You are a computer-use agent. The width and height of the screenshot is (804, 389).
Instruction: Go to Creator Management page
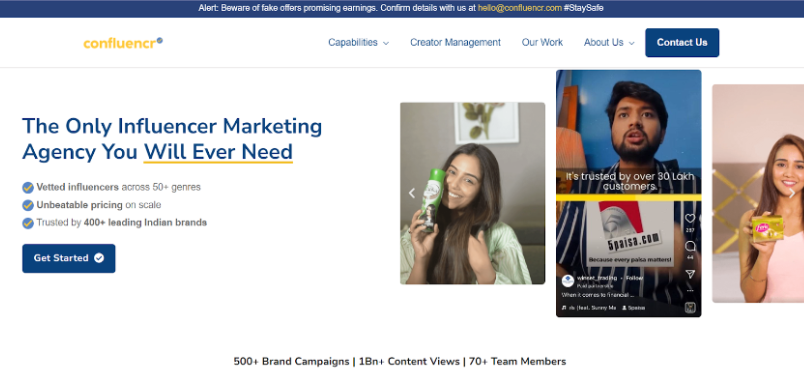(x=455, y=43)
